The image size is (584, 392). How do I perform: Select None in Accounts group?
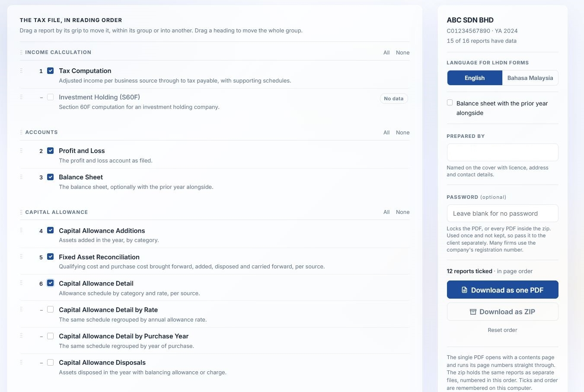(402, 133)
